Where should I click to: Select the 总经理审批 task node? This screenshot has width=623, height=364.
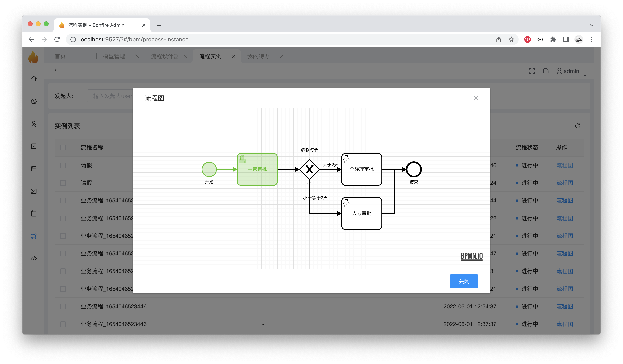[x=361, y=169]
